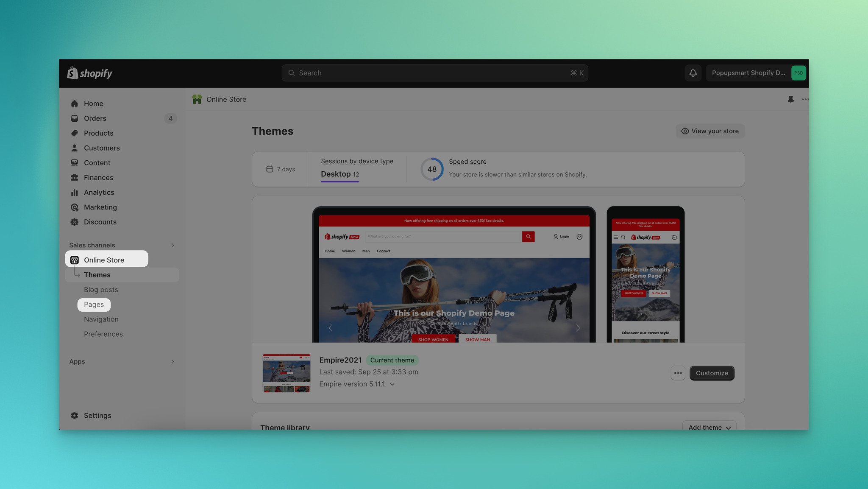Click the Last saved Sep 25 text
The height and width of the screenshot is (489, 868).
pyautogui.click(x=369, y=372)
